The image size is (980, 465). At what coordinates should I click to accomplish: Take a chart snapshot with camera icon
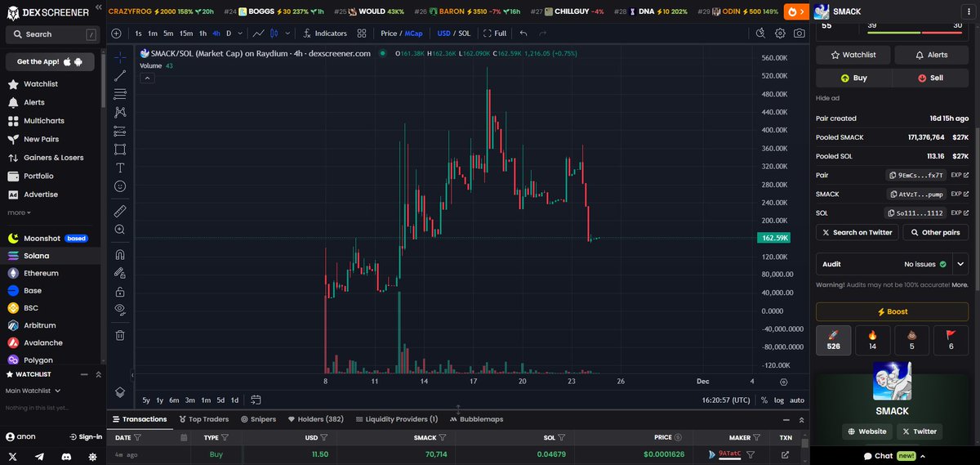(x=799, y=34)
